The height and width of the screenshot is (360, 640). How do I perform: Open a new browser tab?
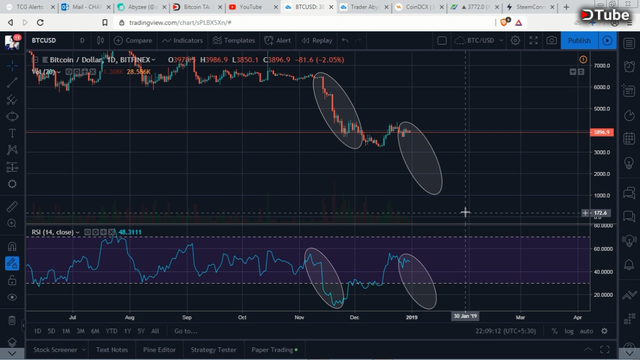pos(566,7)
